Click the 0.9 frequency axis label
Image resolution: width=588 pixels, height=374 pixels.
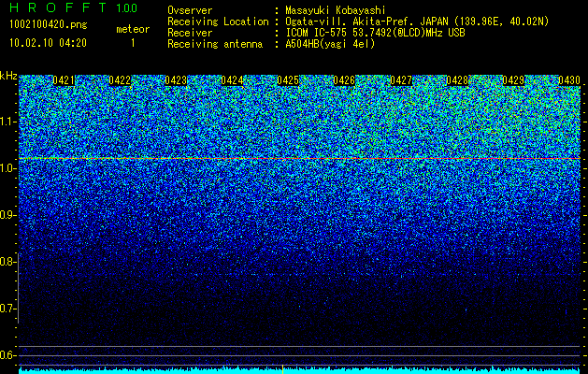click(x=7, y=215)
